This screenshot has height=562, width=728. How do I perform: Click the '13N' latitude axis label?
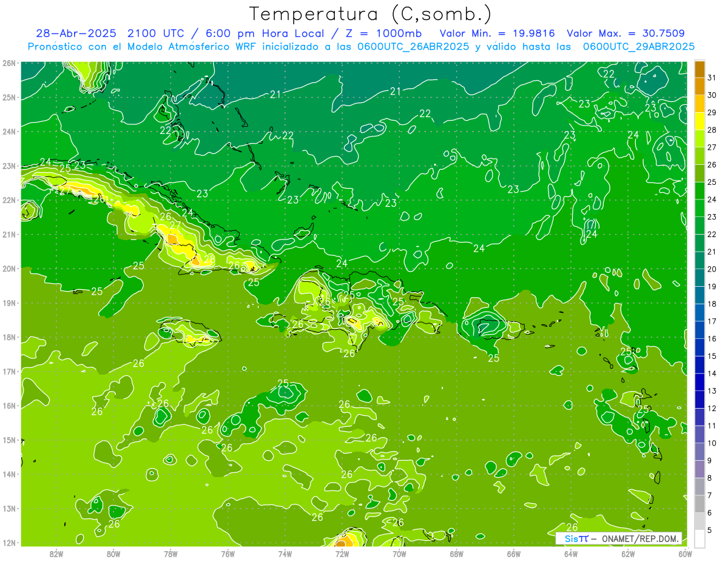10,508
